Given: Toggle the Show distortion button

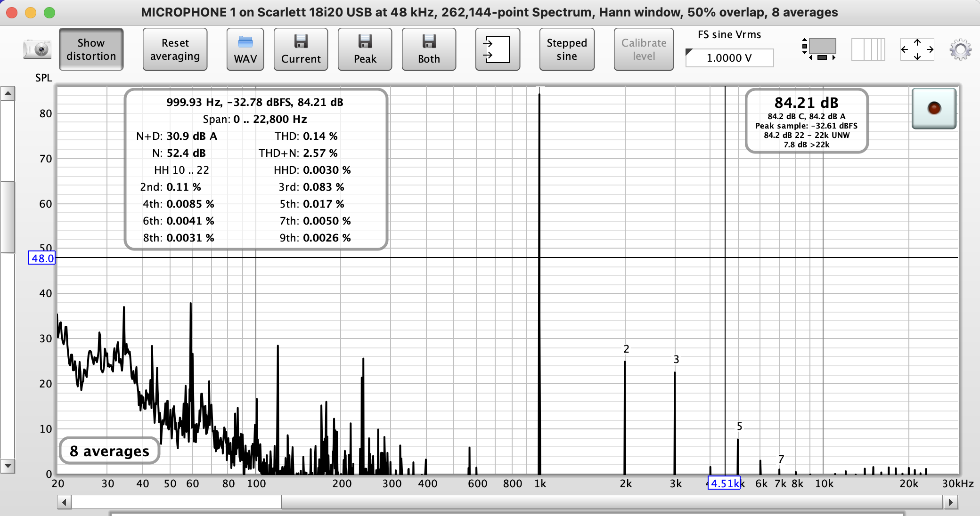Looking at the screenshot, I should pyautogui.click(x=91, y=49).
